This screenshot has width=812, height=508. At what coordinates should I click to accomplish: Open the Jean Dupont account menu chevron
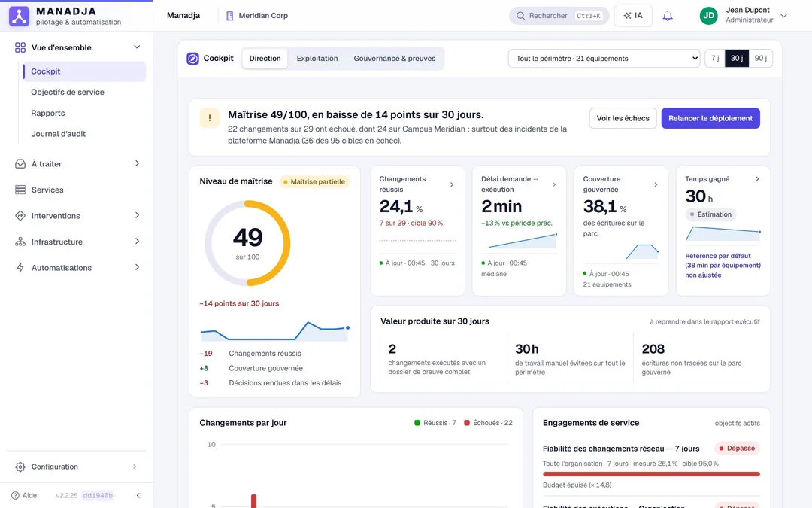784,16
